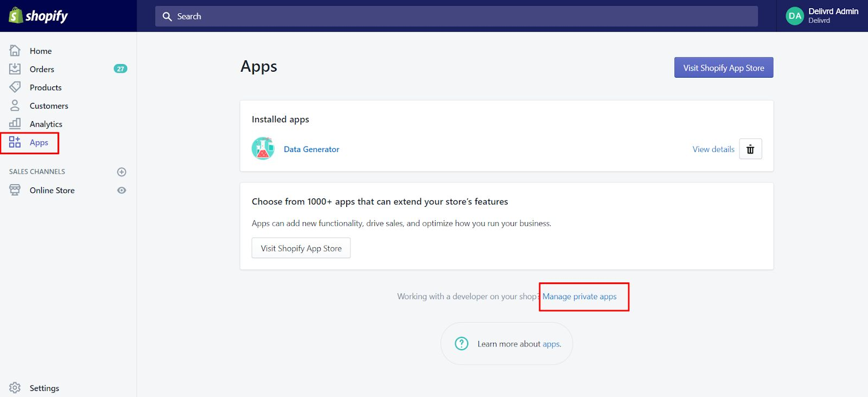Open the Delivrd Admin account menu
The height and width of the screenshot is (397, 868).
pyautogui.click(x=822, y=16)
